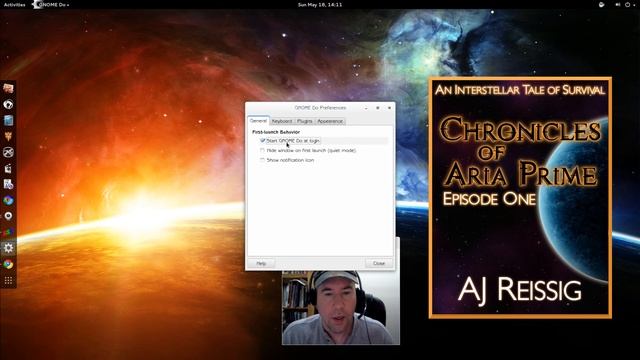The image size is (640, 360).
Task: Open the white disc dock icon
Action: coord(8,216)
